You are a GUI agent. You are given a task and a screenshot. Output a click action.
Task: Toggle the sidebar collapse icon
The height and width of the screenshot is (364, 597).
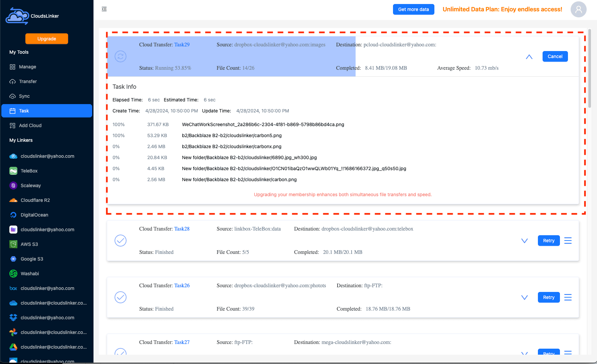click(104, 9)
